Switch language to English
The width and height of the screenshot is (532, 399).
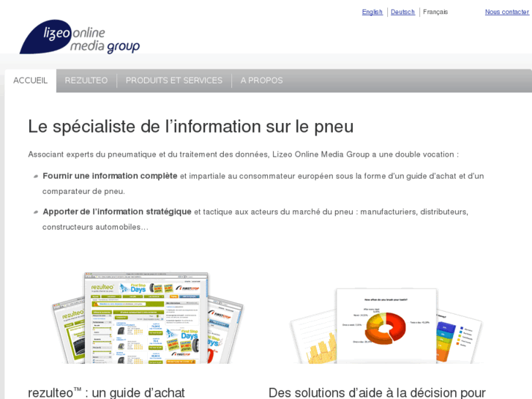pyautogui.click(x=372, y=12)
